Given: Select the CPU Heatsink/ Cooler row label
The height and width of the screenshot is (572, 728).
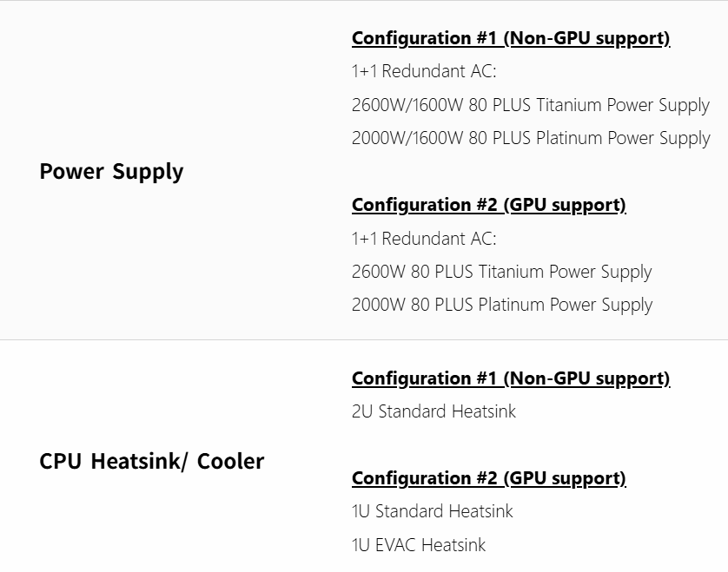Looking at the screenshot, I should [x=151, y=461].
